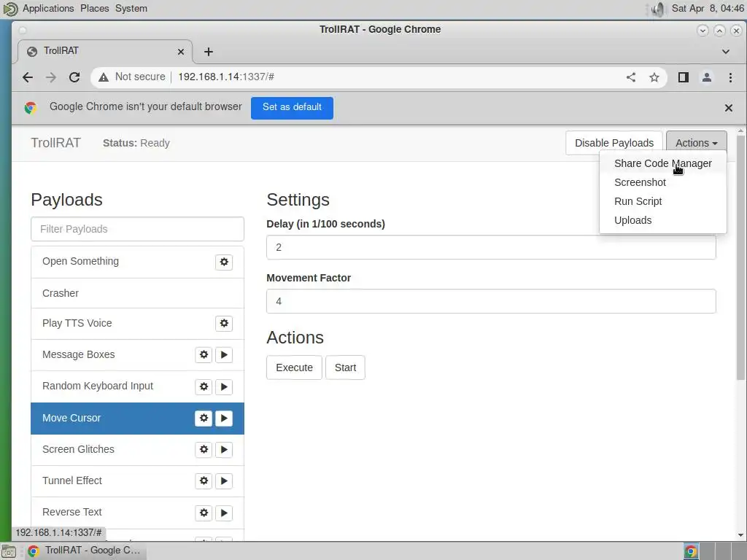Viewport: 747px width, 560px height.
Task: Click Set as default button
Action: [292, 108]
